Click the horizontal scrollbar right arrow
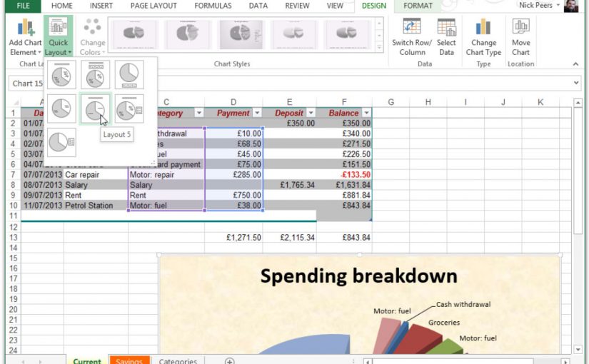The height and width of the screenshot is (364, 589). click(x=565, y=362)
